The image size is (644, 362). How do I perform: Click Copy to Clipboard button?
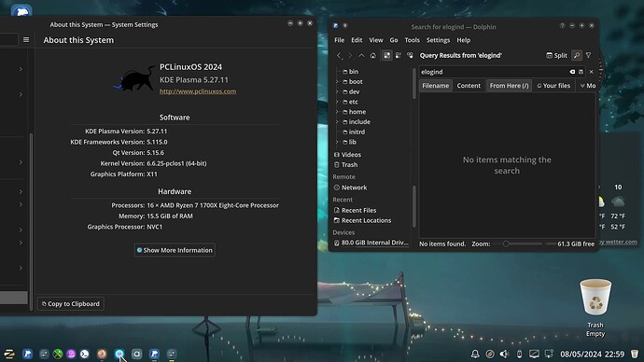click(71, 304)
